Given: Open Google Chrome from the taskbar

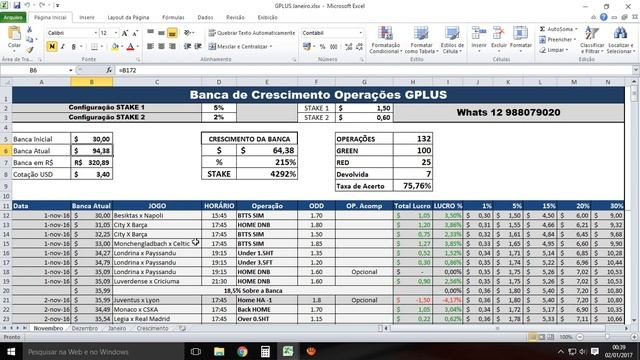Looking at the screenshot, I should coord(242,351).
